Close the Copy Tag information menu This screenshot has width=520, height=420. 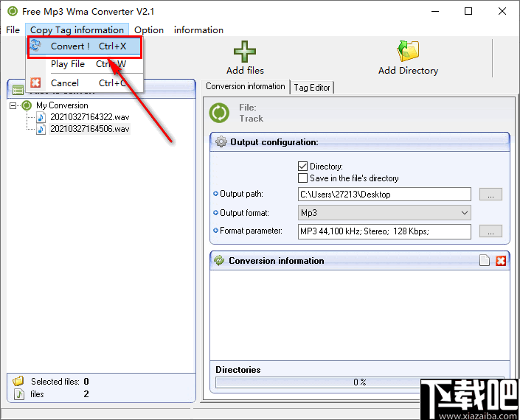coord(77,29)
